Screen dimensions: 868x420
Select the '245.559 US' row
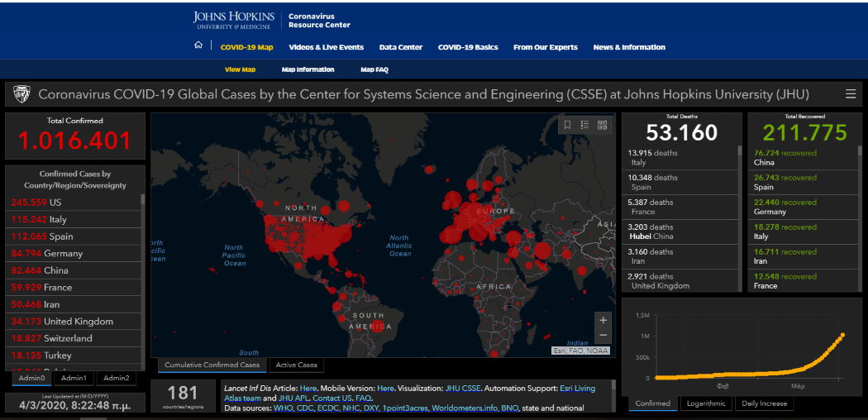click(74, 203)
